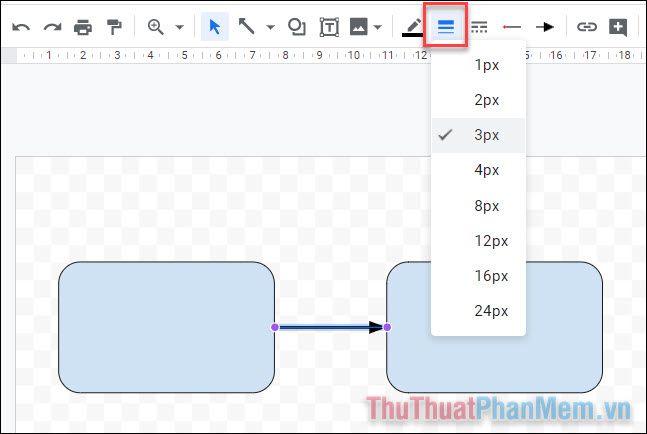Click the connector's left purple endpoint handle
The height and width of the screenshot is (434, 647).
275,327
